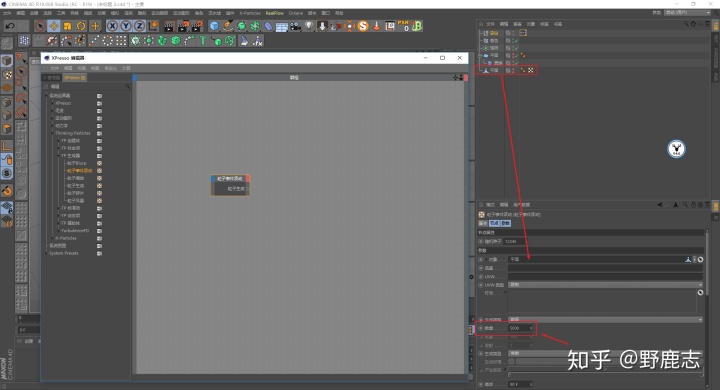Select the highlighted orange particle node entry
This screenshot has height=390, width=720.
[79, 170]
